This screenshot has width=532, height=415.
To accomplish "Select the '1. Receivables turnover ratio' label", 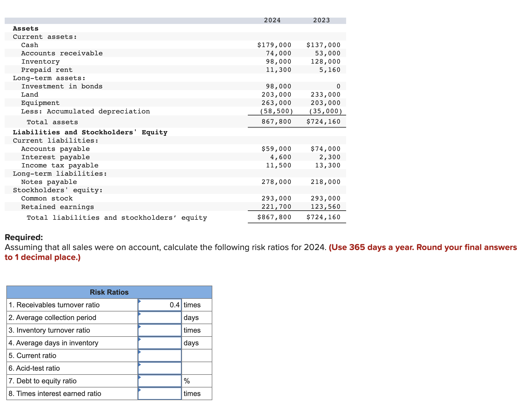I will [x=54, y=305].
